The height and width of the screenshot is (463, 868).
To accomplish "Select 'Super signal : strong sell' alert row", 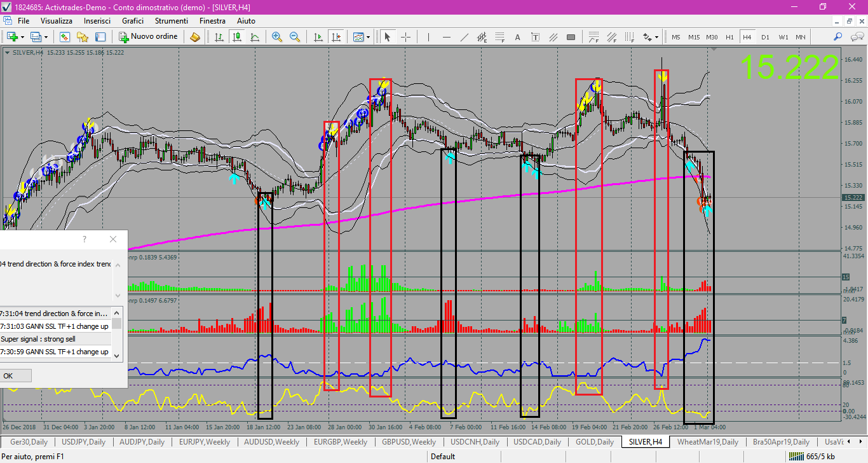I will point(56,339).
